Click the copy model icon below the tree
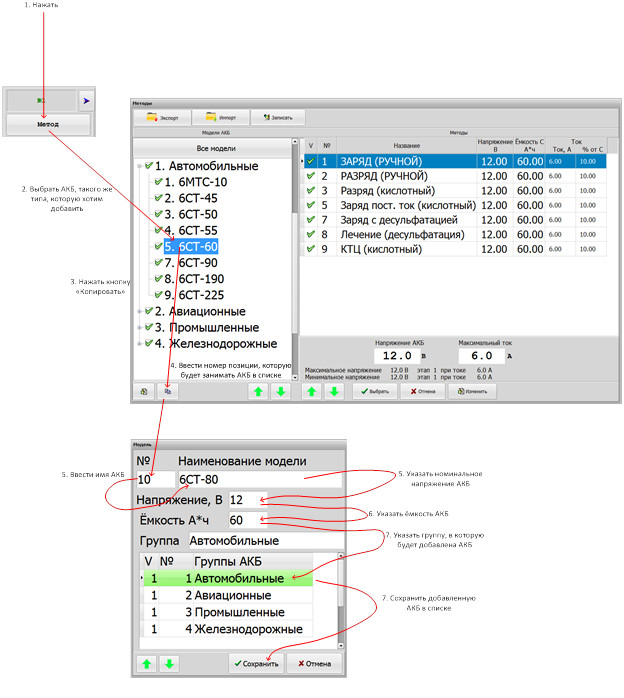 (168, 393)
